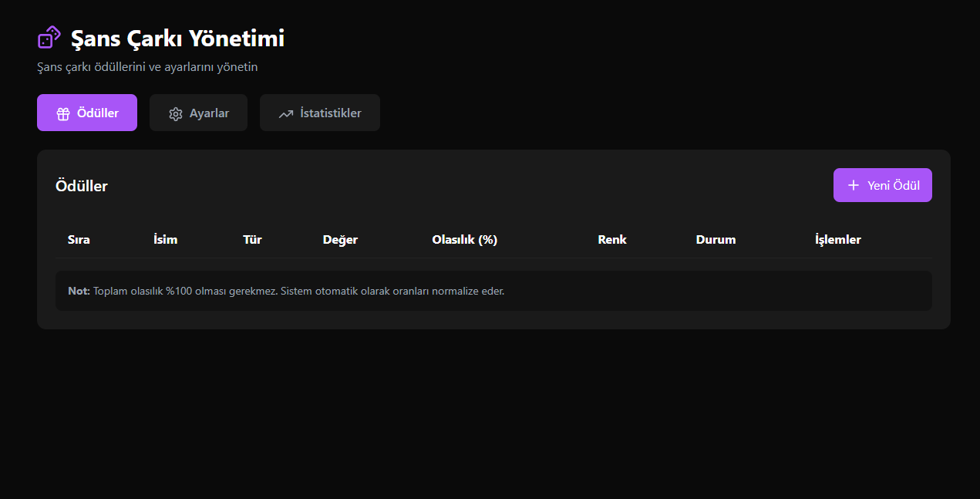Click the gift icon in Ödüller tab
The image size is (980, 499).
coord(63,113)
